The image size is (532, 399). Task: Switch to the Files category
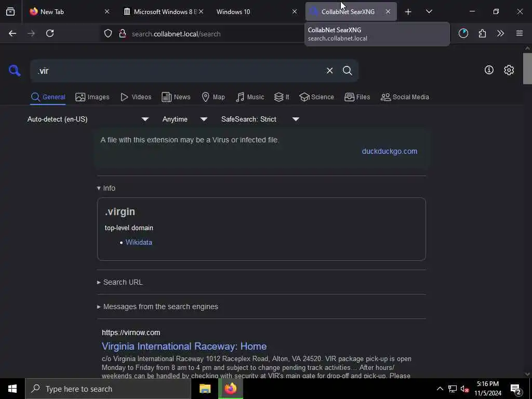pyautogui.click(x=357, y=97)
